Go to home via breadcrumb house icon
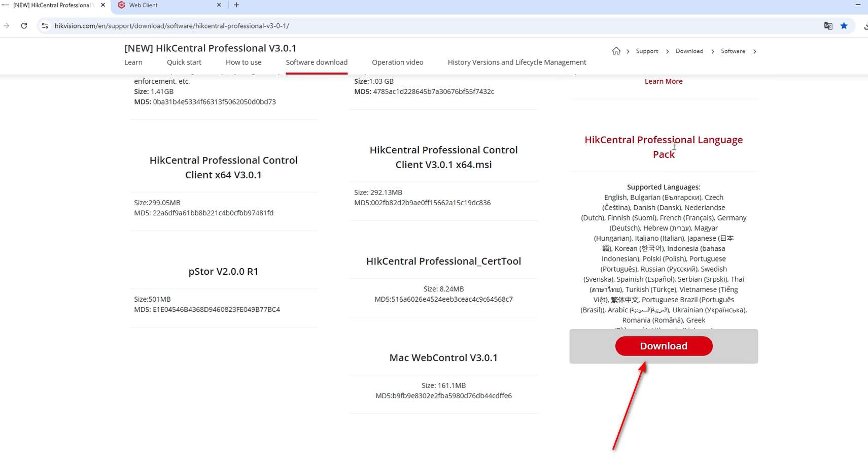This screenshot has height=455, width=868. 616,51
